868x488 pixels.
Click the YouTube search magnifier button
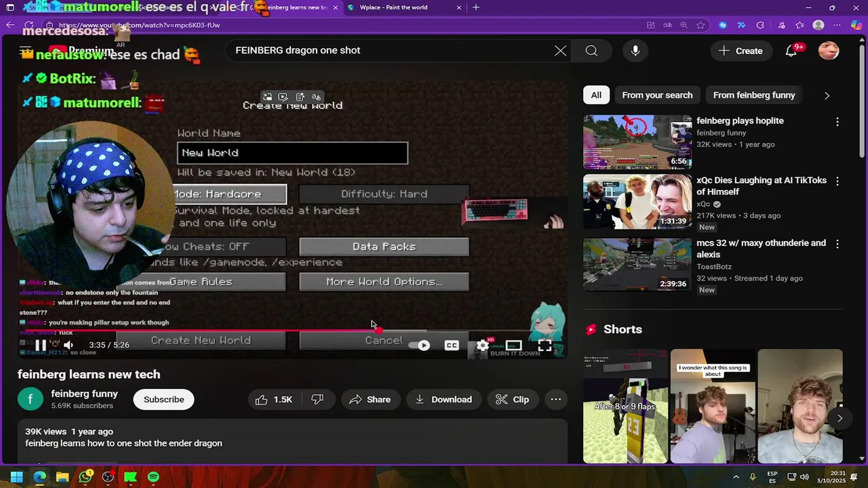[x=591, y=51]
